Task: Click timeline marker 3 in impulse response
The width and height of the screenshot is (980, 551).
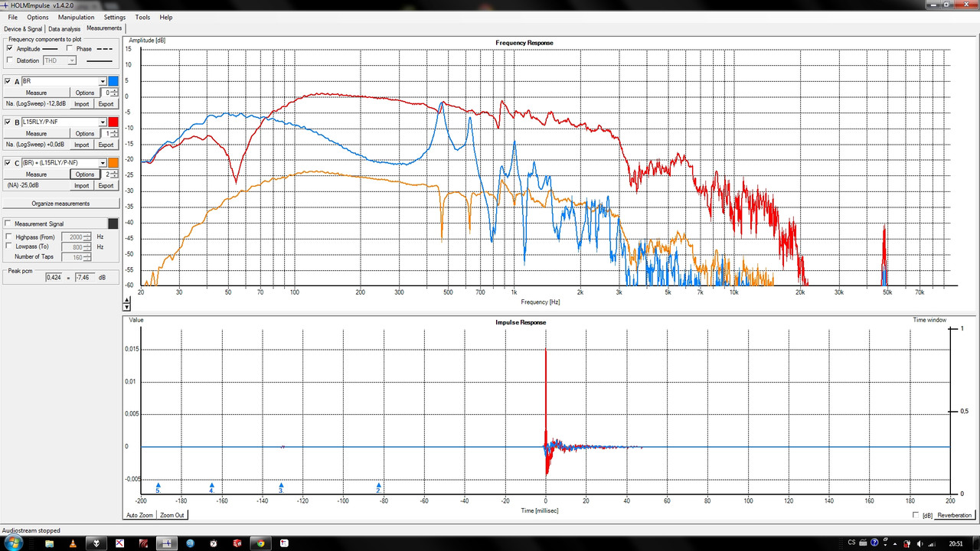Action: click(281, 487)
